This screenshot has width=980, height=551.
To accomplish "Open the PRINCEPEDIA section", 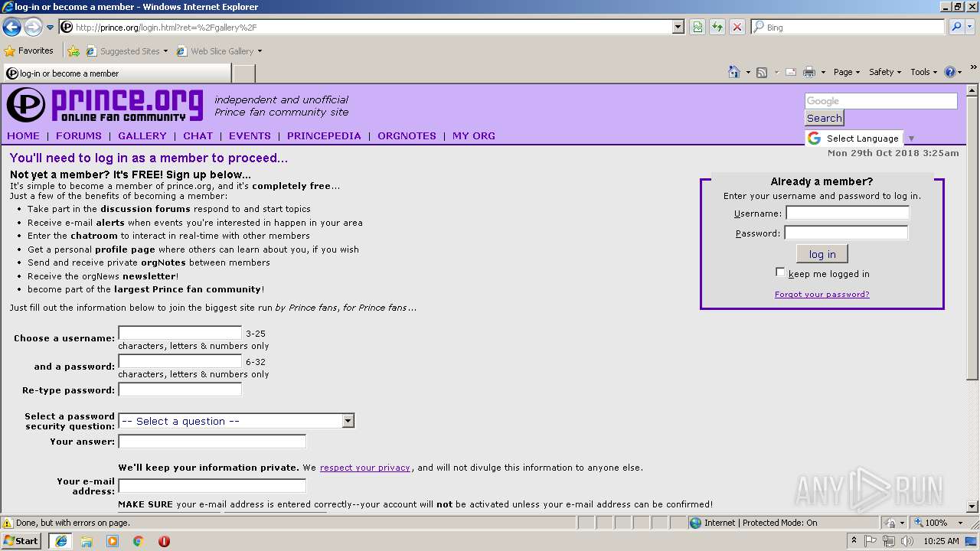I will pos(324,135).
